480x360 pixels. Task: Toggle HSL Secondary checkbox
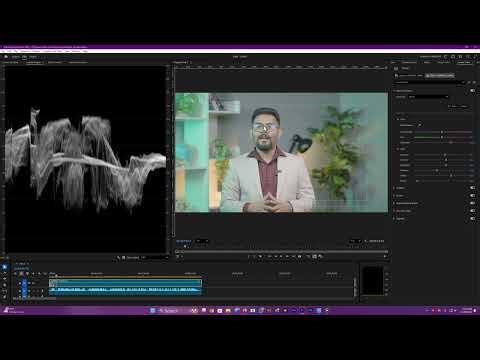click(472, 211)
